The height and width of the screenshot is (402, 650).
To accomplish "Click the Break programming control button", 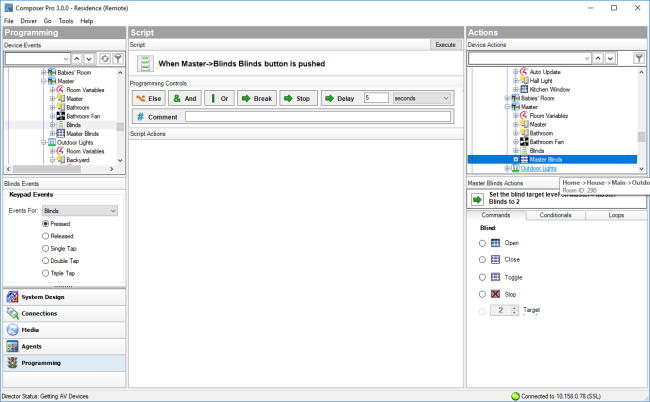I will tap(257, 98).
